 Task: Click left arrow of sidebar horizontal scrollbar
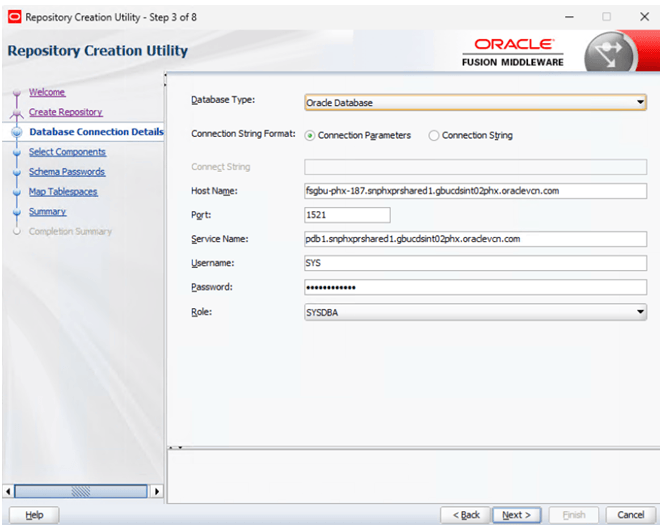(8, 491)
